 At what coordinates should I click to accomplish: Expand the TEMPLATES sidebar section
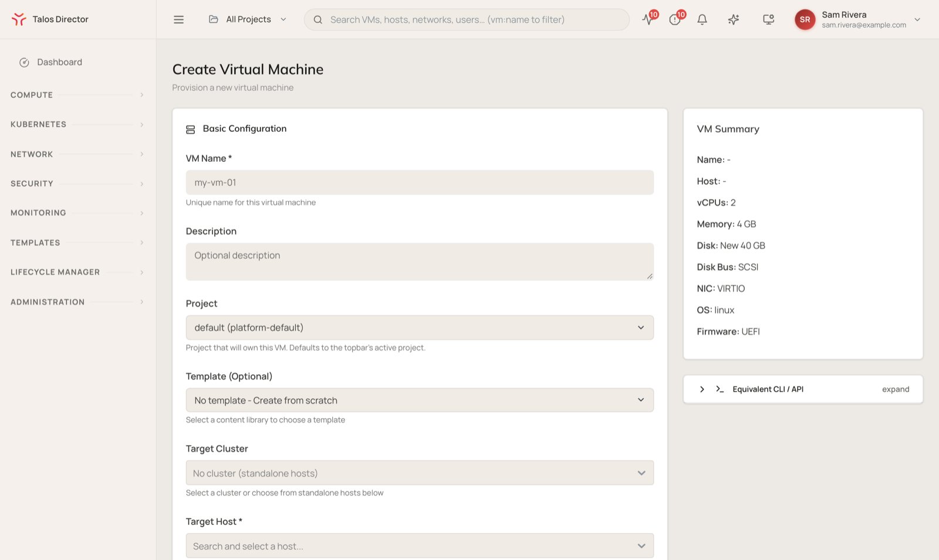pos(77,243)
